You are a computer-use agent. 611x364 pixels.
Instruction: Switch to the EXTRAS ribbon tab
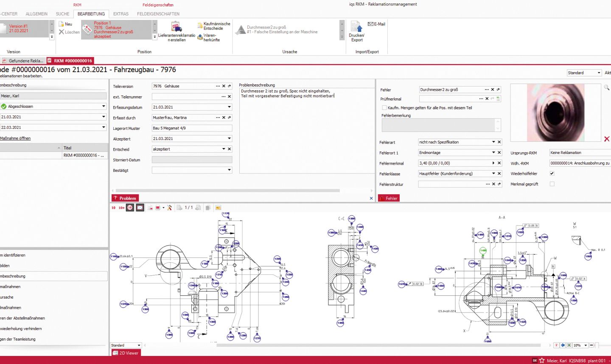coord(121,14)
